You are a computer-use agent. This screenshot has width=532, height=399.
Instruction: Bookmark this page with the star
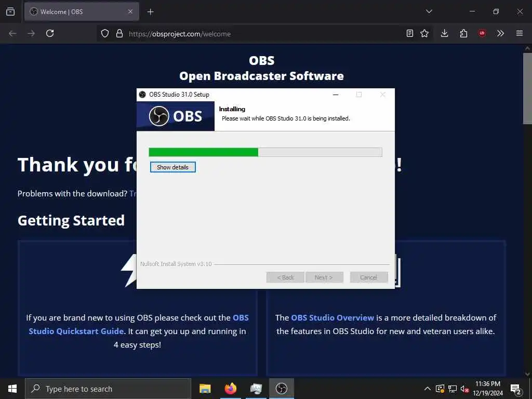tap(424, 33)
